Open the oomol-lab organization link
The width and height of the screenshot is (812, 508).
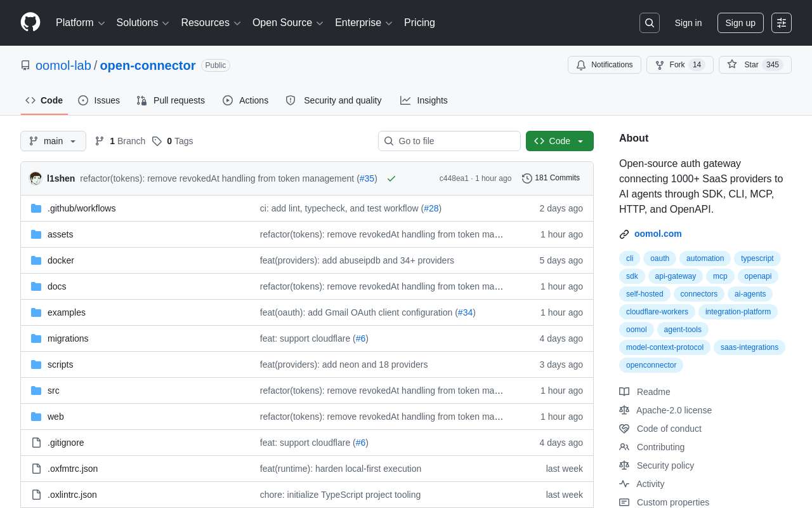63,65
